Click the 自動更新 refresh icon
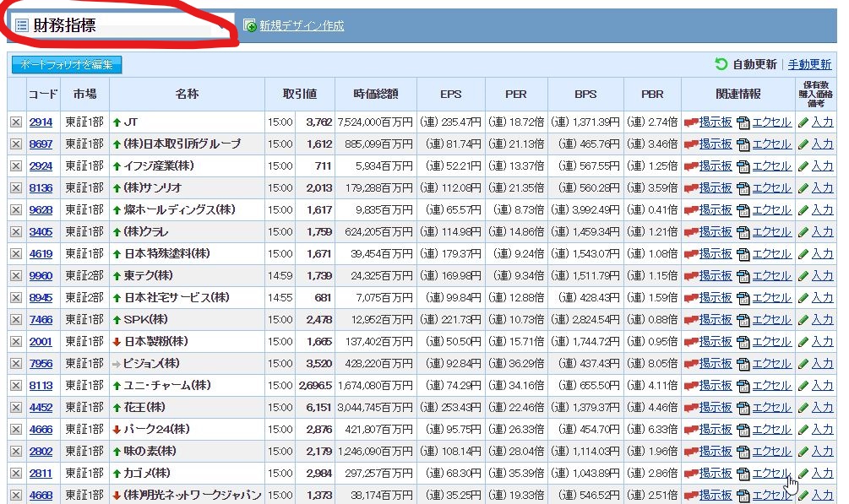Viewport: 849px width, 504px height. 721,64
